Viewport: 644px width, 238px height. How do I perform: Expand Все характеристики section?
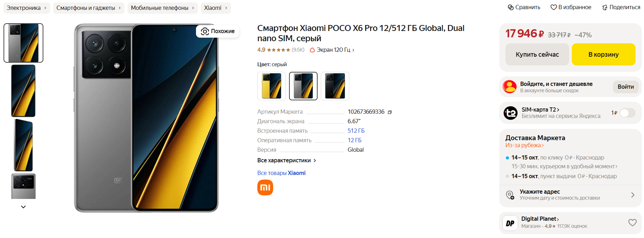[x=287, y=161]
